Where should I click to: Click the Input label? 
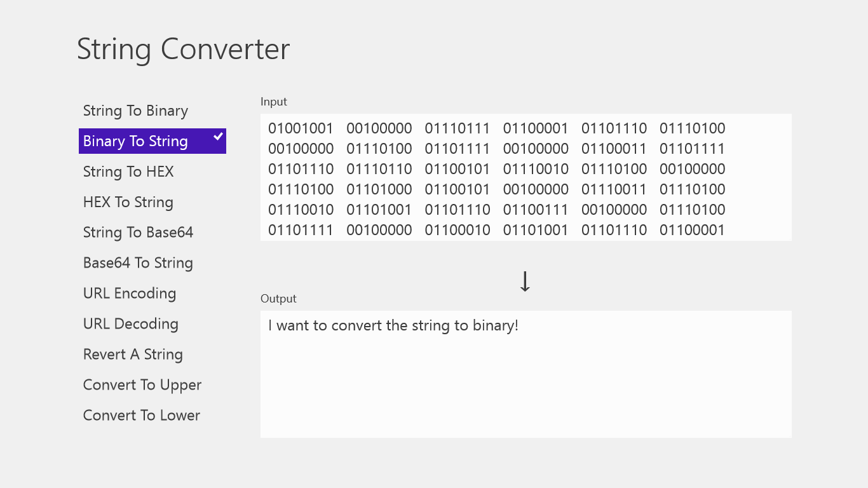coord(274,102)
